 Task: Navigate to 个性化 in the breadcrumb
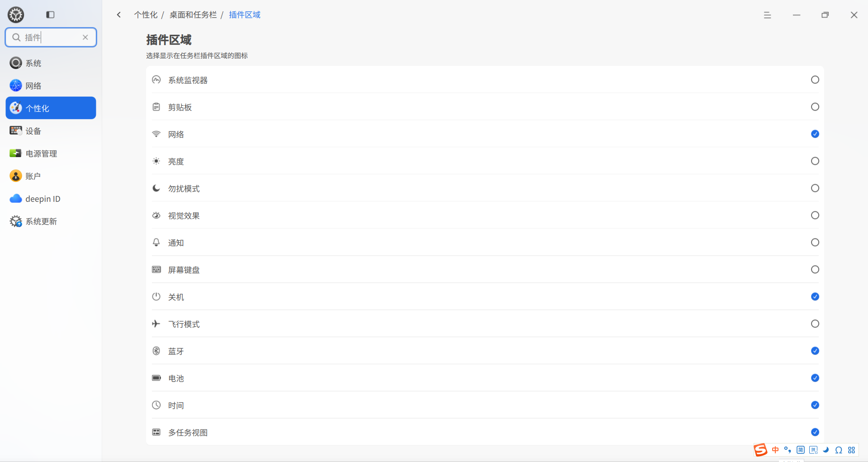click(146, 15)
